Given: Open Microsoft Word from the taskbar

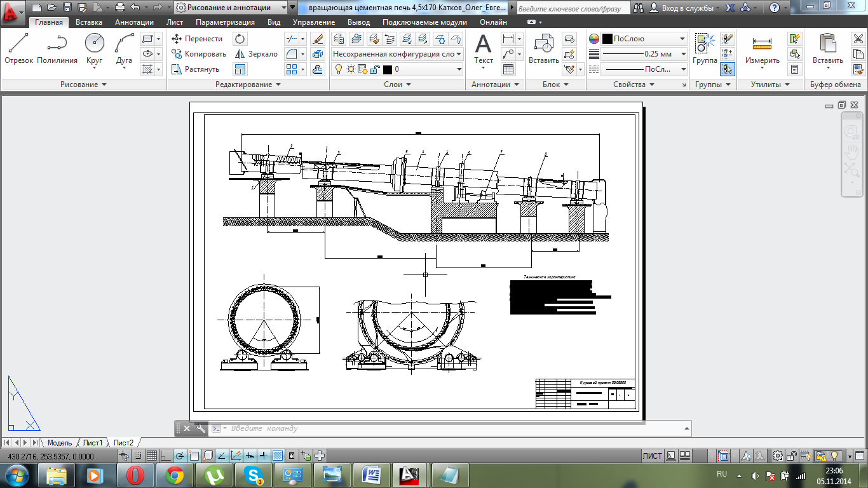Looking at the screenshot, I should [371, 475].
